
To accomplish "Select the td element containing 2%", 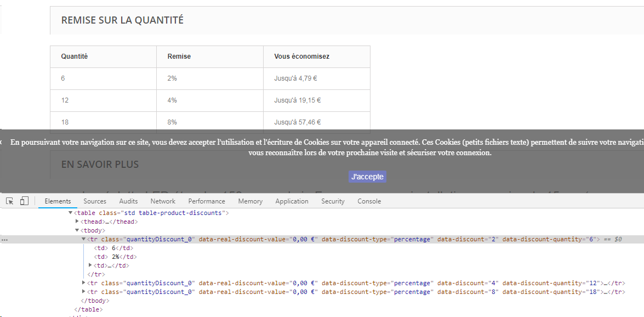I will point(116,257).
